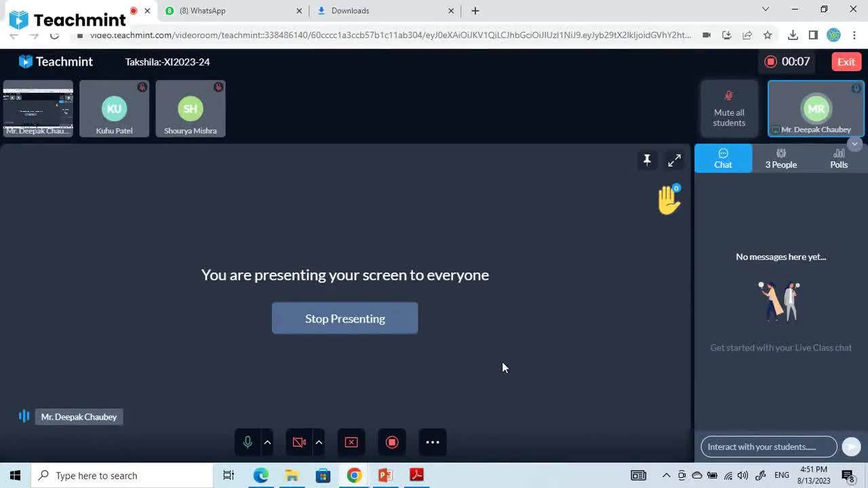The width and height of the screenshot is (868, 488).
Task: Close the Teachmint browser tab
Action: click(x=147, y=11)
